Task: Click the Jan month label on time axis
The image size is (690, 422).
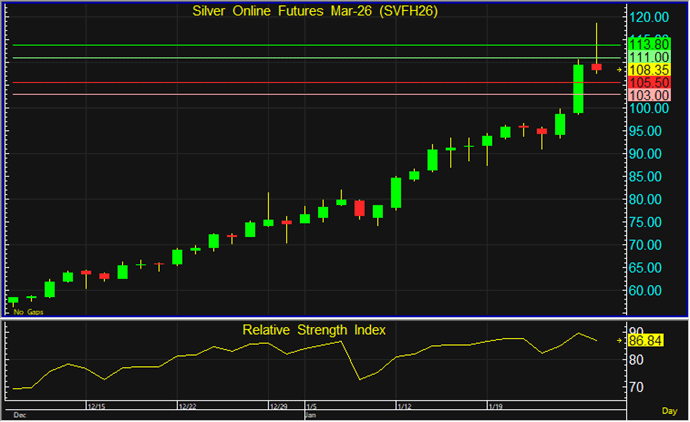Action: tap(308, 414)
